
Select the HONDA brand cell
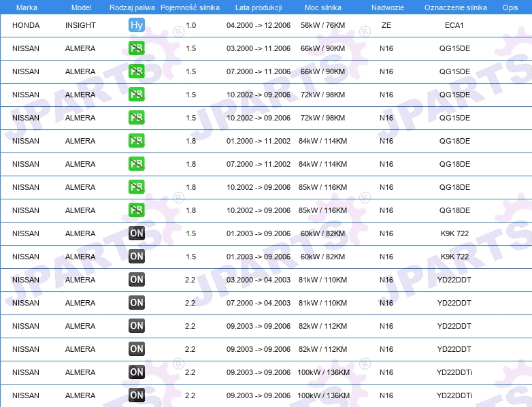point(26,25)
